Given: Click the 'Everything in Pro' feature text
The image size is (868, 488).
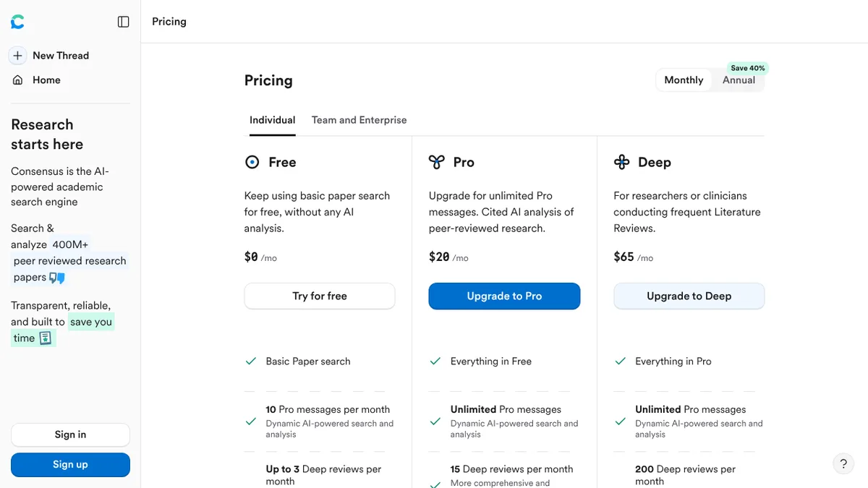Looking at the screenshot, I should pyautogui.click(x=673, y=361).
